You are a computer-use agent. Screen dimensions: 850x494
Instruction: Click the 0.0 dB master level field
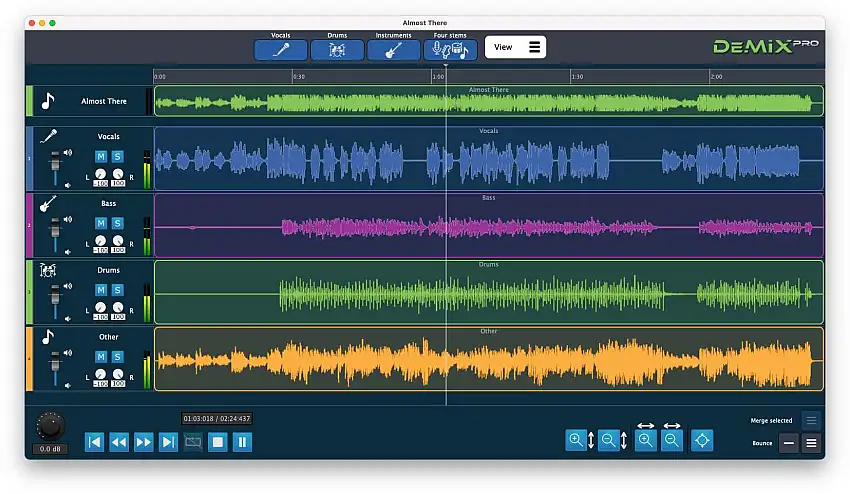click(50, 449)
